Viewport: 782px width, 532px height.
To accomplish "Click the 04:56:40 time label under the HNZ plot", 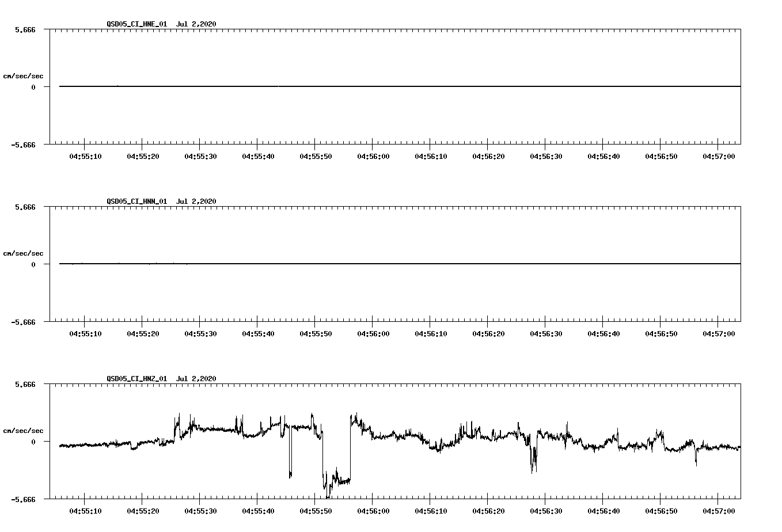I will 603,511.
